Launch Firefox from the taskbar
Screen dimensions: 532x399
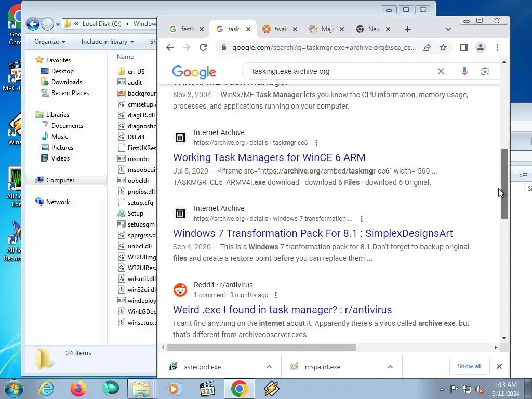[x=78, y=389]
